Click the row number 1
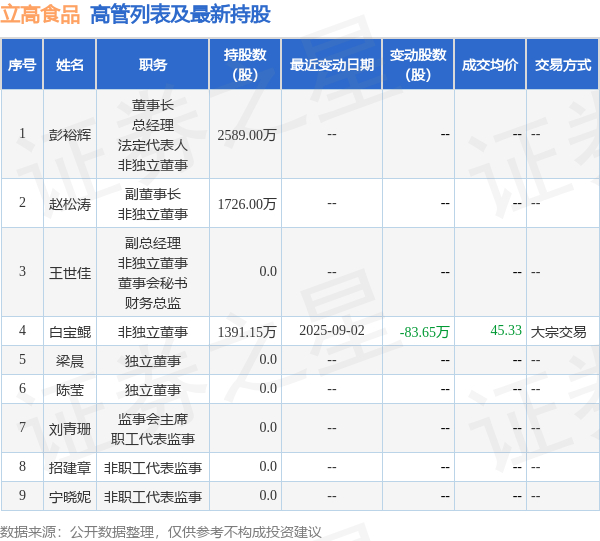600x541 pixels. [23, 134]
